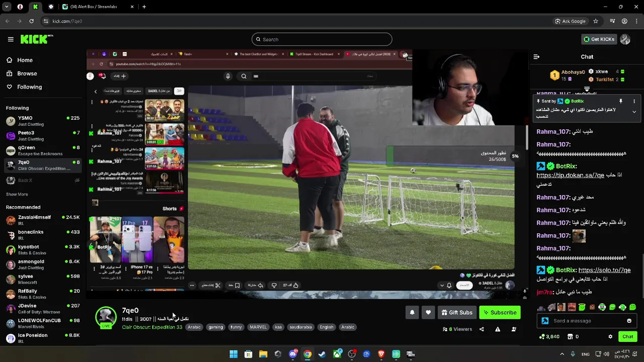
Task: Open OBS Studio from taskbar
Action: [x=352, y=354]
